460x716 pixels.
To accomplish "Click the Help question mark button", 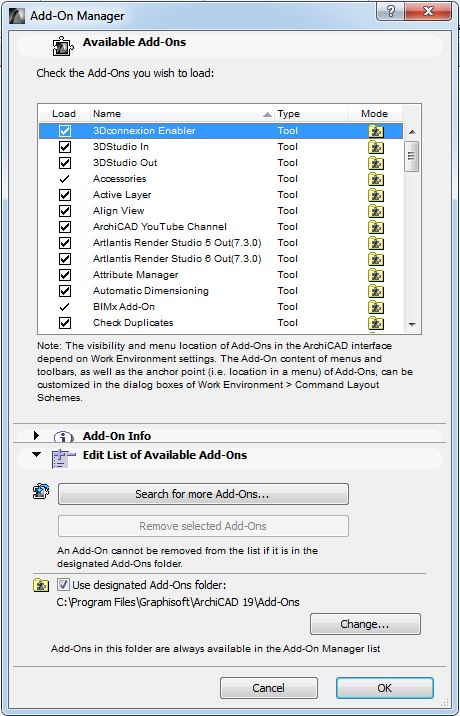I will pos(391,12).
